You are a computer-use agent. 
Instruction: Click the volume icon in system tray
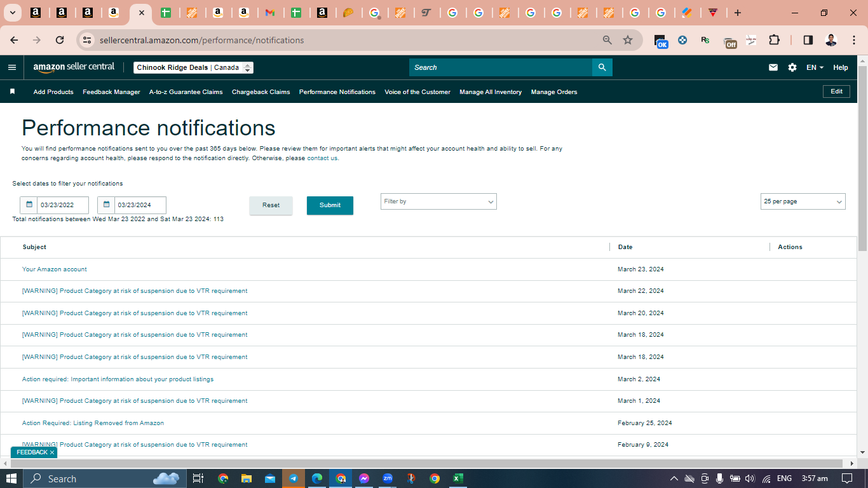(750, 478)
